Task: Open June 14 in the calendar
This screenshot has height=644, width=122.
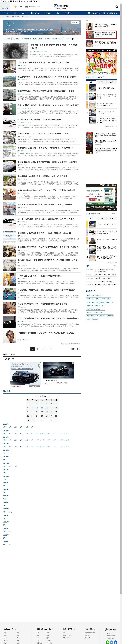Action: coord(56,408)
